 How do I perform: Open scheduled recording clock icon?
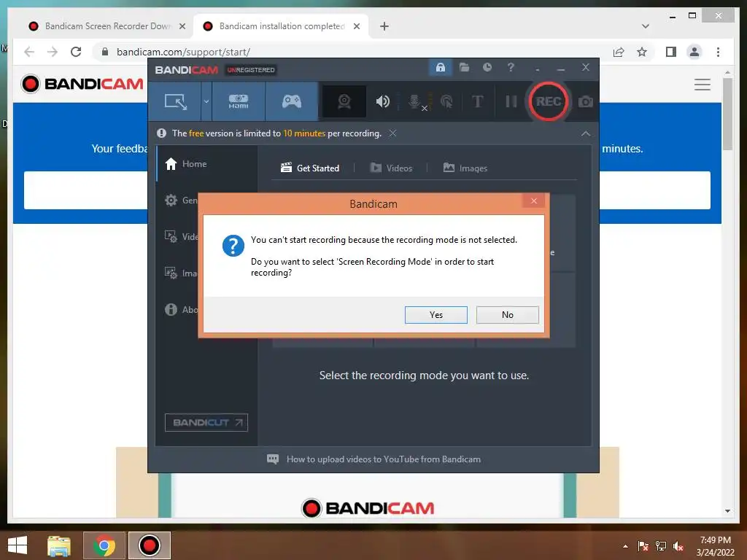[x=487, y=68]
